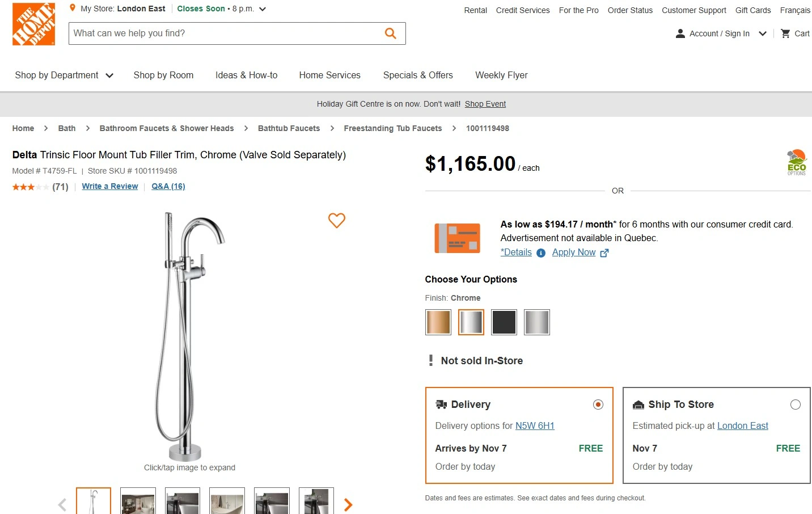
Task: Click the Write a Review link
Action: [x=110, y=186]
